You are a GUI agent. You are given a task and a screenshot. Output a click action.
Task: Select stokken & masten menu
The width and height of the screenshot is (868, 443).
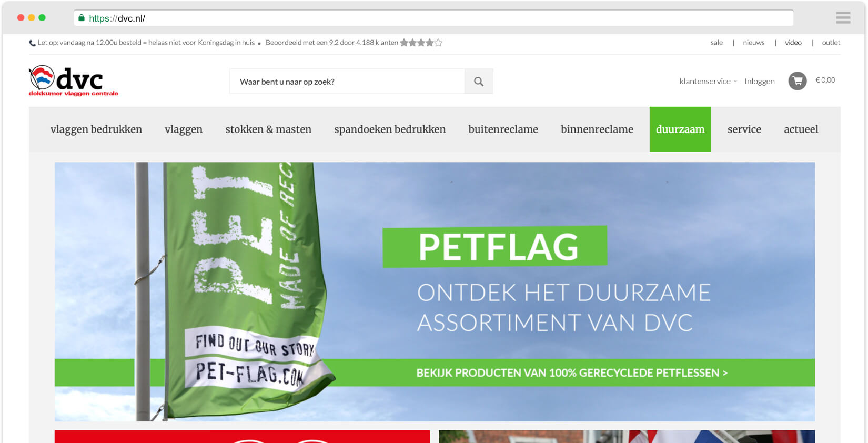tap(268, 129)
